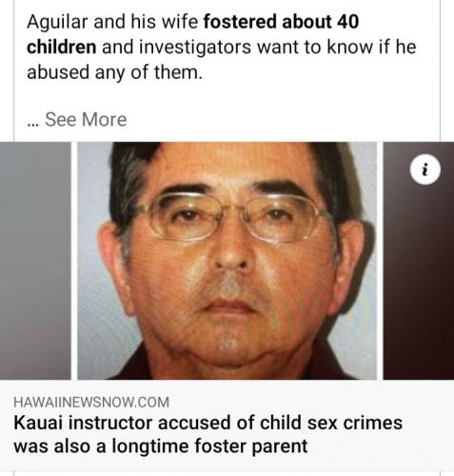
Task: Click the words "child sex crimes" in headline
Action: 330,423
